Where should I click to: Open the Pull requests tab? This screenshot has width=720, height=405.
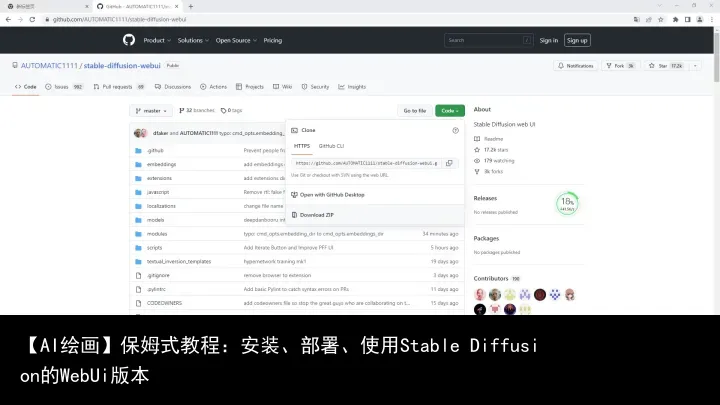(x=119, y=87)
